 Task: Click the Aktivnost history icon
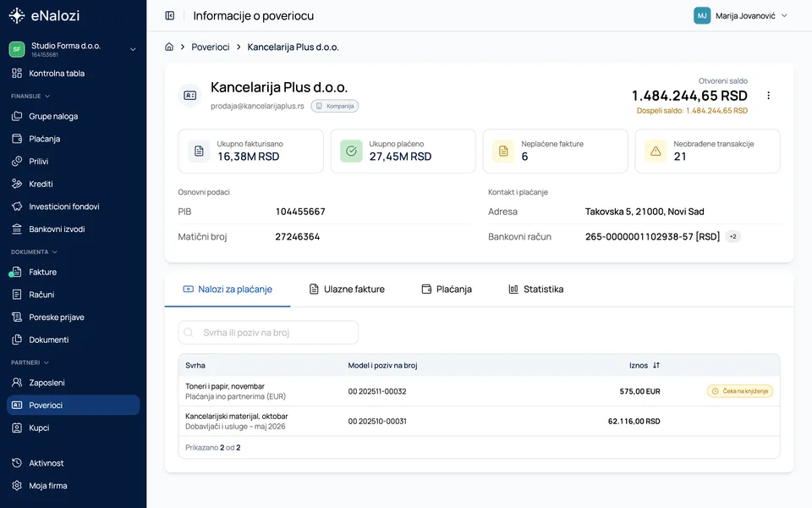point(17,463)
